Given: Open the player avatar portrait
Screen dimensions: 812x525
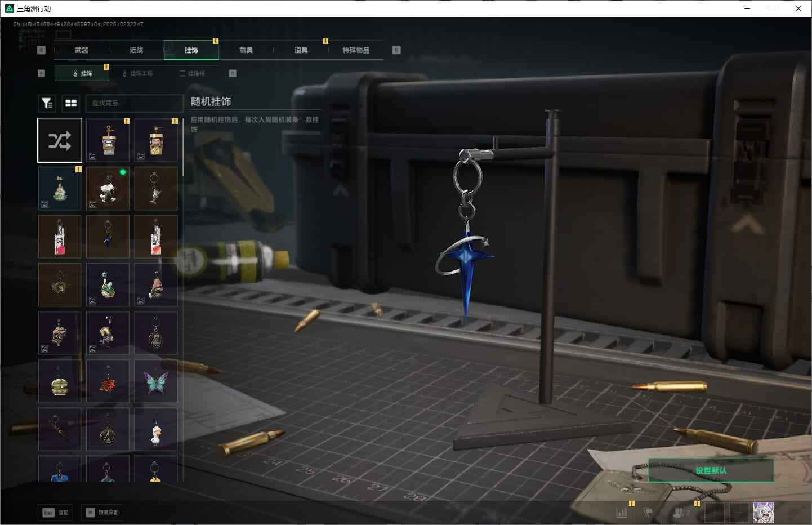Looking at the screenshot, I should tap(764, 513).
